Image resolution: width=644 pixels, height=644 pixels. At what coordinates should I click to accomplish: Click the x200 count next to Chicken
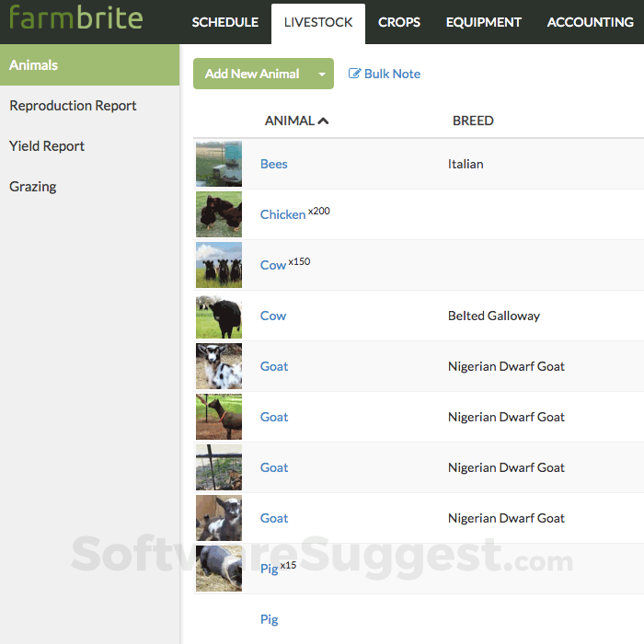tap(319, 211)
